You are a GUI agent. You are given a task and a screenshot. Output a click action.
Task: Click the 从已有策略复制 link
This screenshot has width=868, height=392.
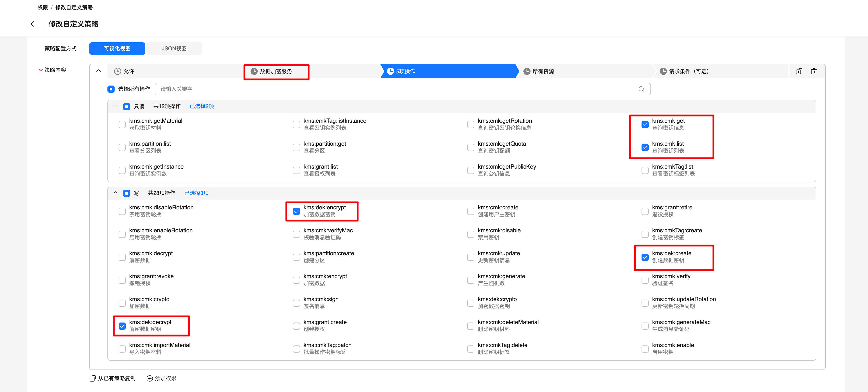(x=117, y=379)
